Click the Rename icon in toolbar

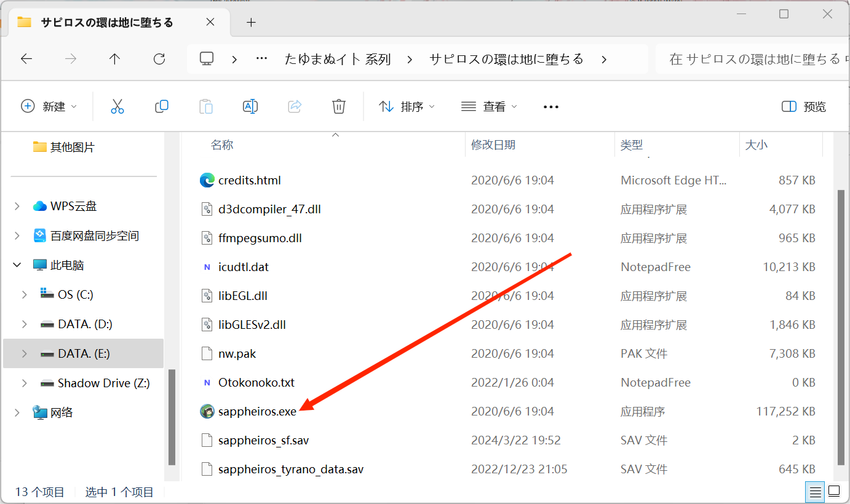(x=250, y=106)
